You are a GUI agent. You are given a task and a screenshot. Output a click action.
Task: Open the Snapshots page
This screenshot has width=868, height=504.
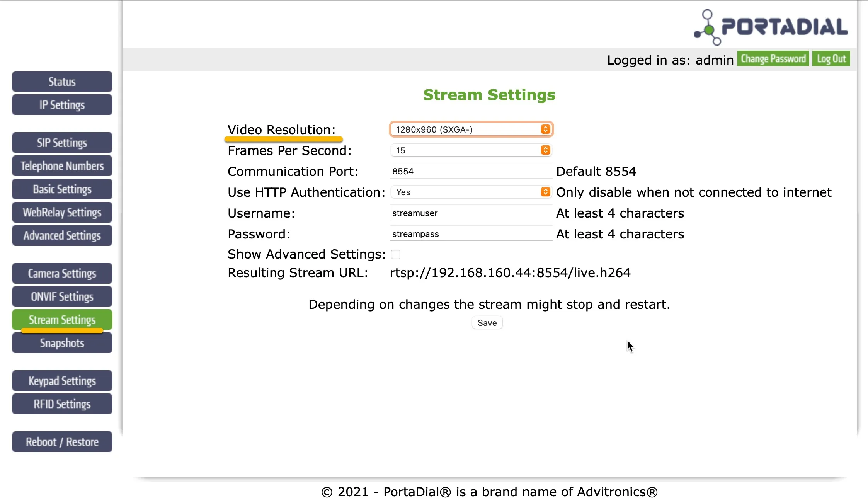62,343
